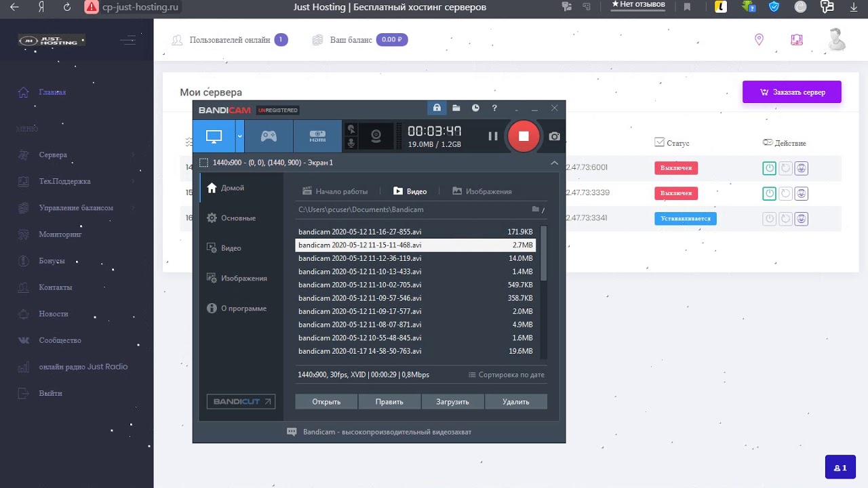
Task: Open Изображения settings in Bandicam sidebar
Action: (237, 278)
